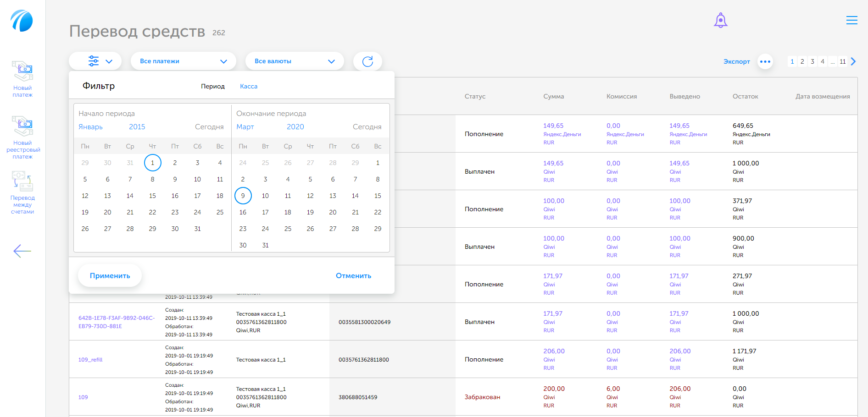868x417 pixels.
Task: Change the end period month Март
Action: click(245, 127)
